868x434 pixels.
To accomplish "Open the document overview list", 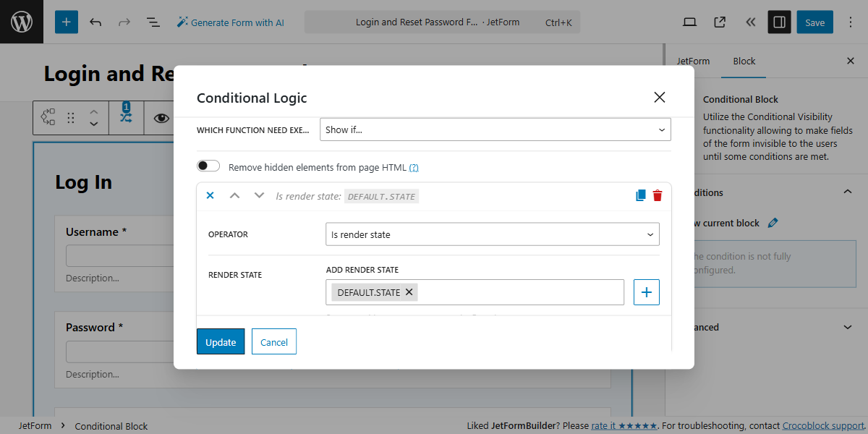I will pos(153,22).
